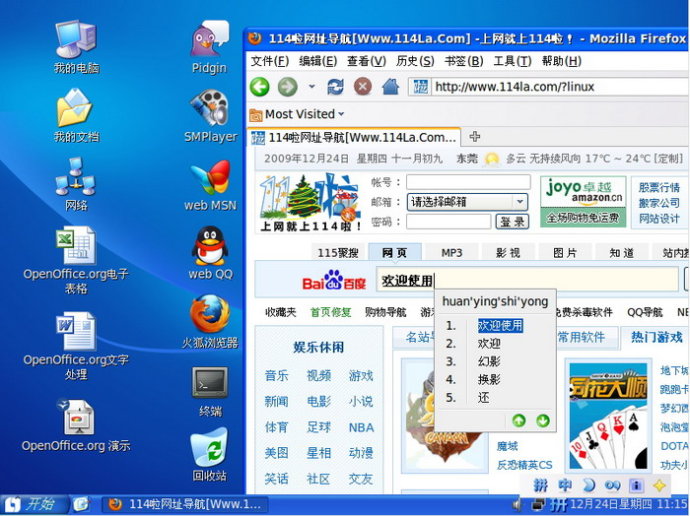Go back with Firefox green back arrow
The width and height of the screenshot is (690, 516).
coord(260,87)
